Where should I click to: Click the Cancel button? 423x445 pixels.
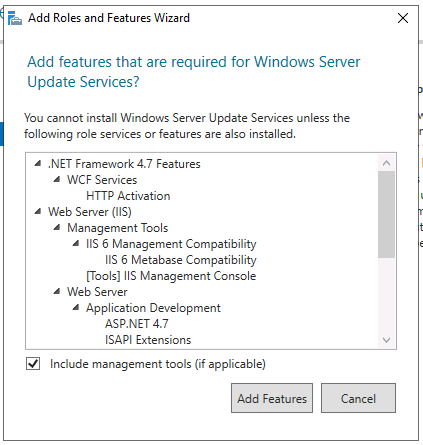358,398
